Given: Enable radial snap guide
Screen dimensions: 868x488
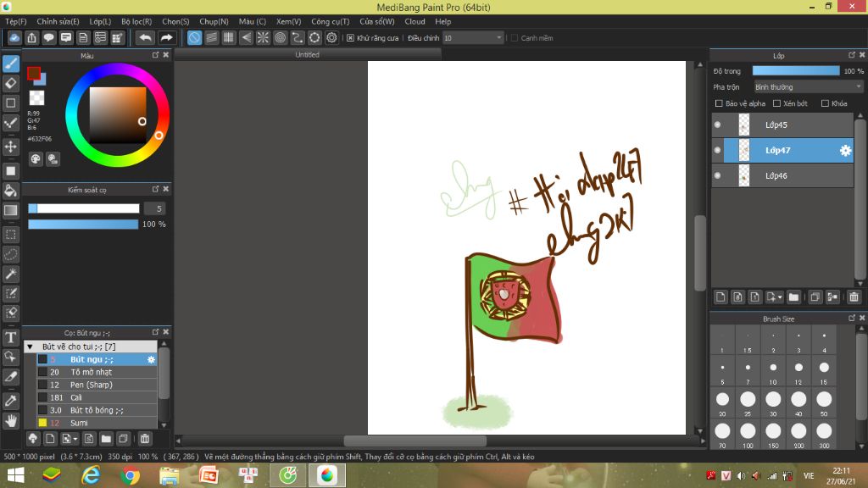Looking at the screenshot, I should (x=263, y=37).
